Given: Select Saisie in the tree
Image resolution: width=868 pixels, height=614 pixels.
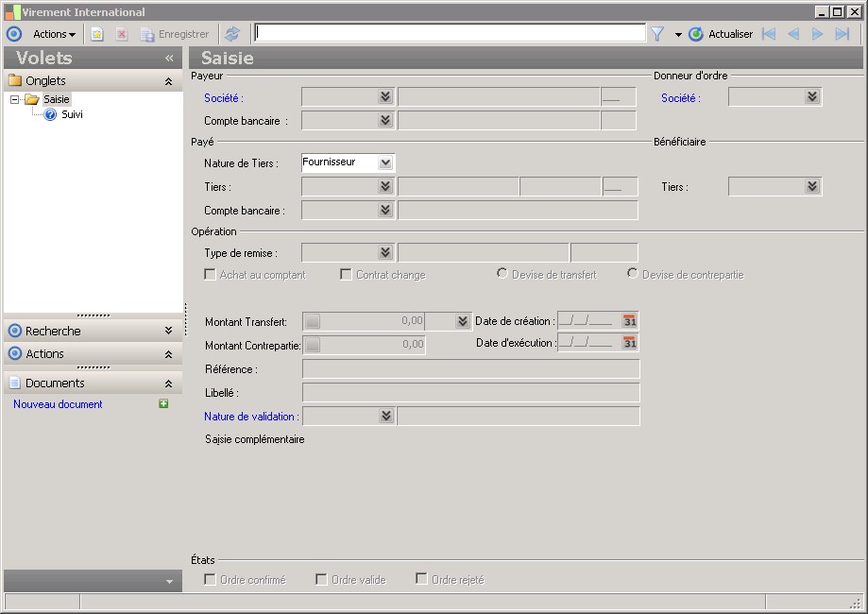Looking at the screenshot, I should [57, 100].
